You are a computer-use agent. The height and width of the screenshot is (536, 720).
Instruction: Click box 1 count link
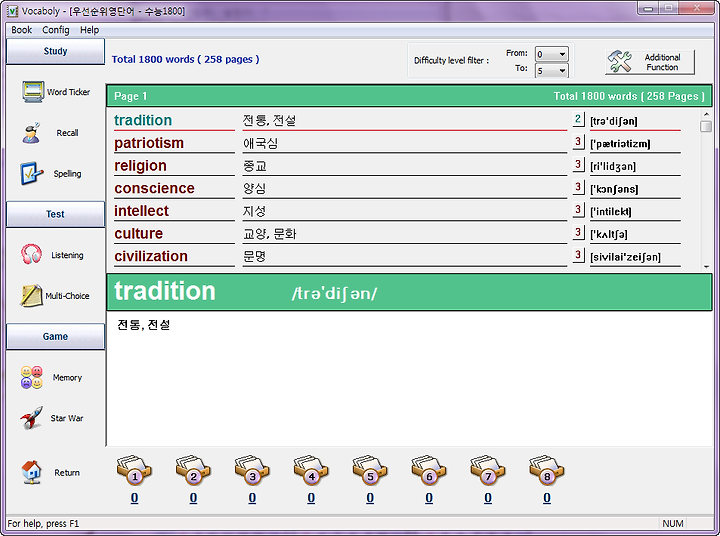click(134, 498)
